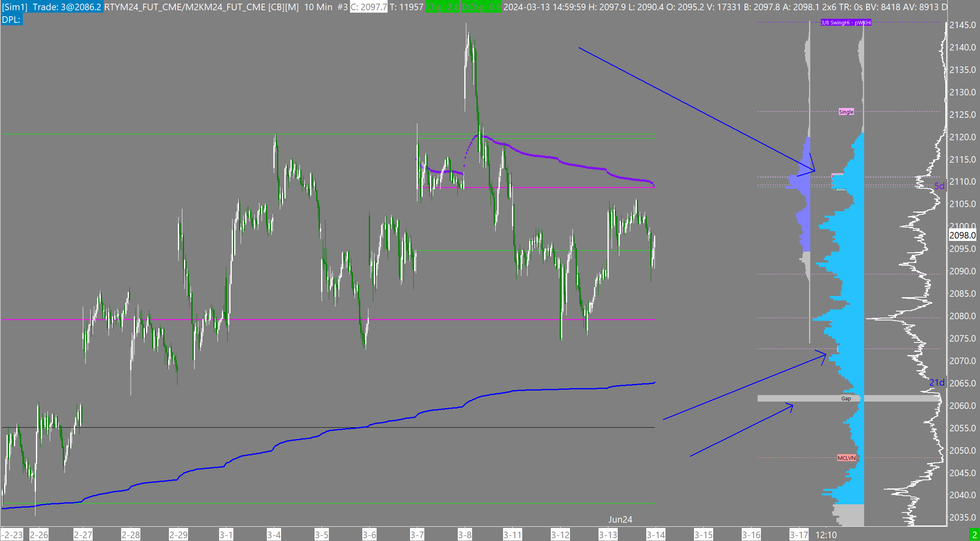Image resolution: width=980 pixels, height=541 pixels.
Task: Click the 21d profile label
Action: 937,382
